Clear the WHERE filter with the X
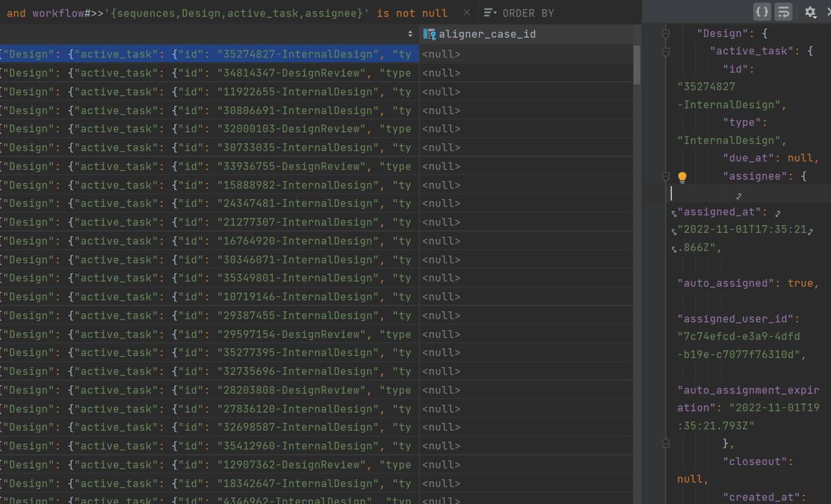831x504 pixels. pos(467,12)
